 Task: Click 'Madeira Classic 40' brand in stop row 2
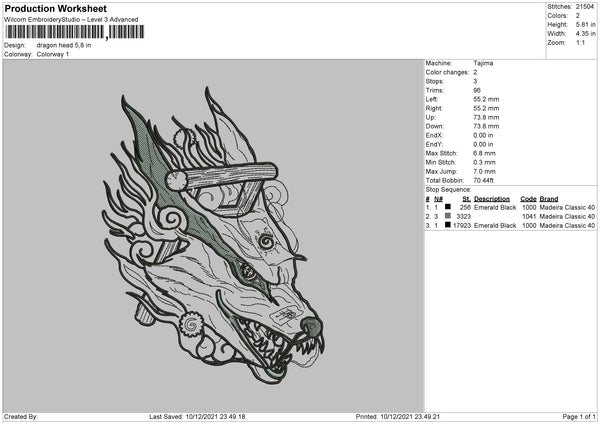pos(567,217)
